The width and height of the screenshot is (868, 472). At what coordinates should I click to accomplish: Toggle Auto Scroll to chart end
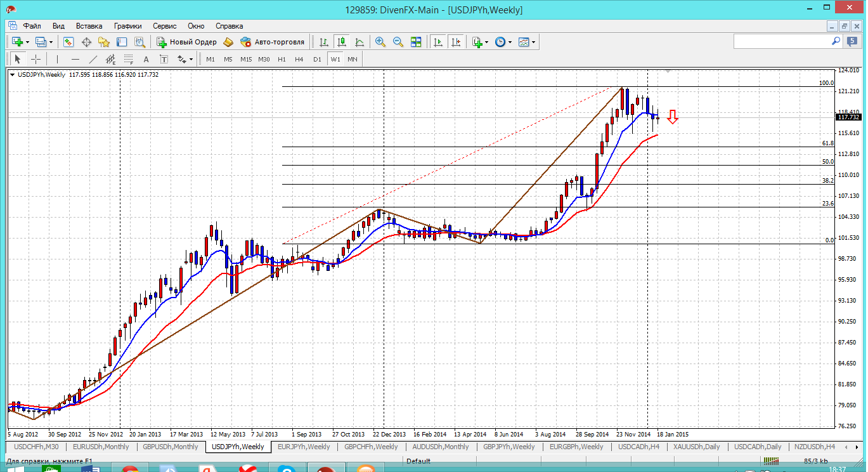tap(437, 42)
